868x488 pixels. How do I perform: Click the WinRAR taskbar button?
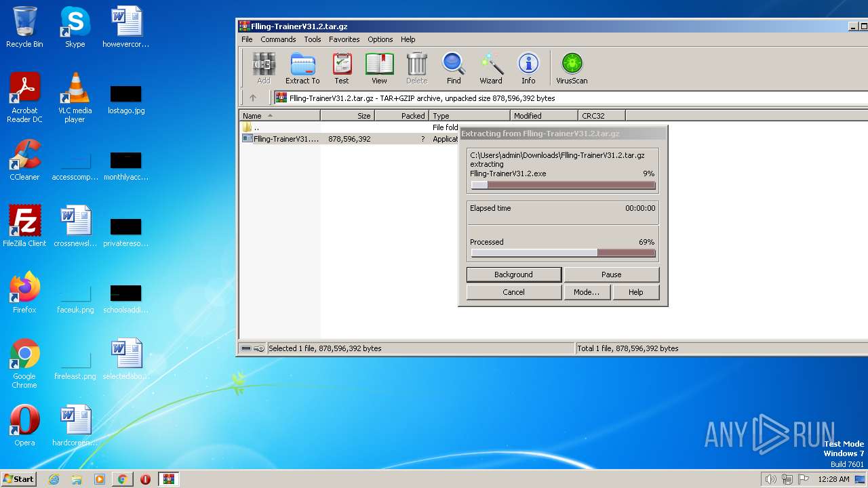(168, 479)
